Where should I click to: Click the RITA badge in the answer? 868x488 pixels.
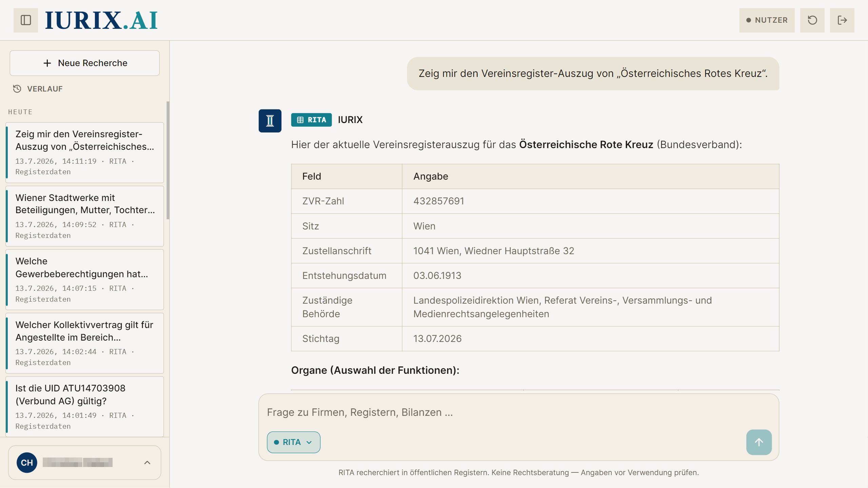tap(311, 120)
